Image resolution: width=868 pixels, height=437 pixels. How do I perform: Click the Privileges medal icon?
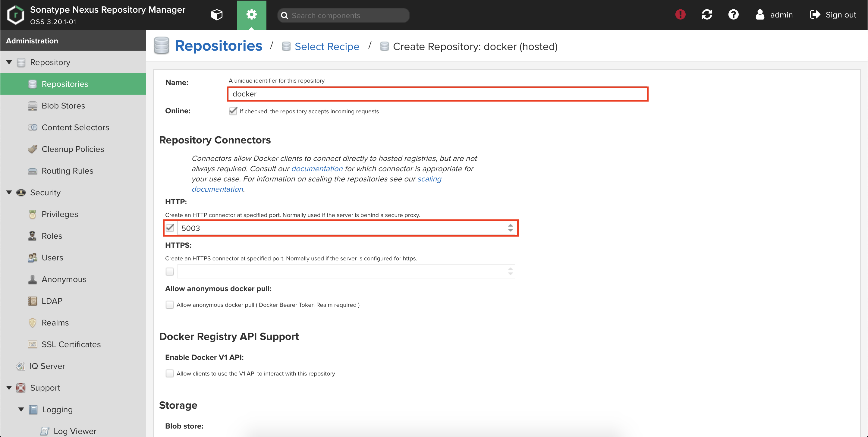pyautogui.click(x=32, y=214)
